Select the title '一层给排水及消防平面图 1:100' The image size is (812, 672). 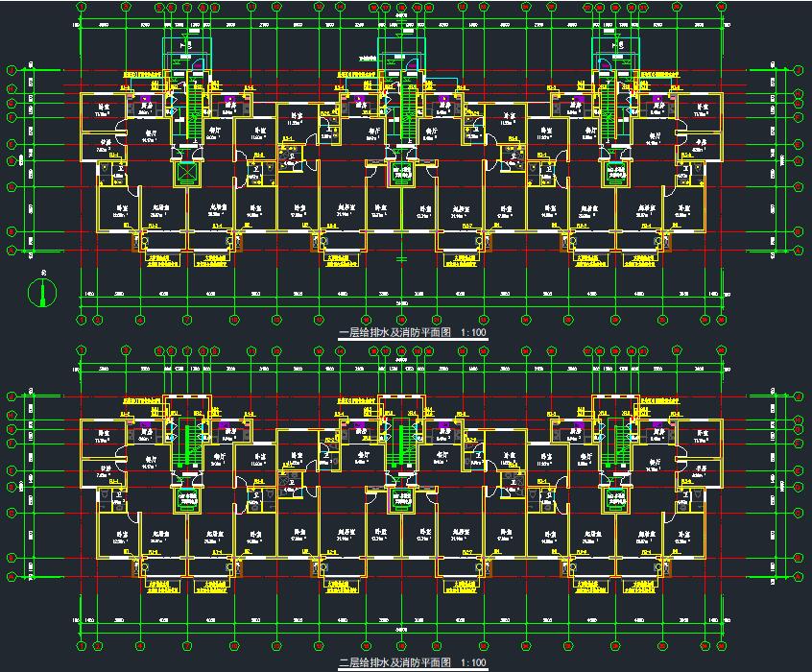[x=413, y=332]
